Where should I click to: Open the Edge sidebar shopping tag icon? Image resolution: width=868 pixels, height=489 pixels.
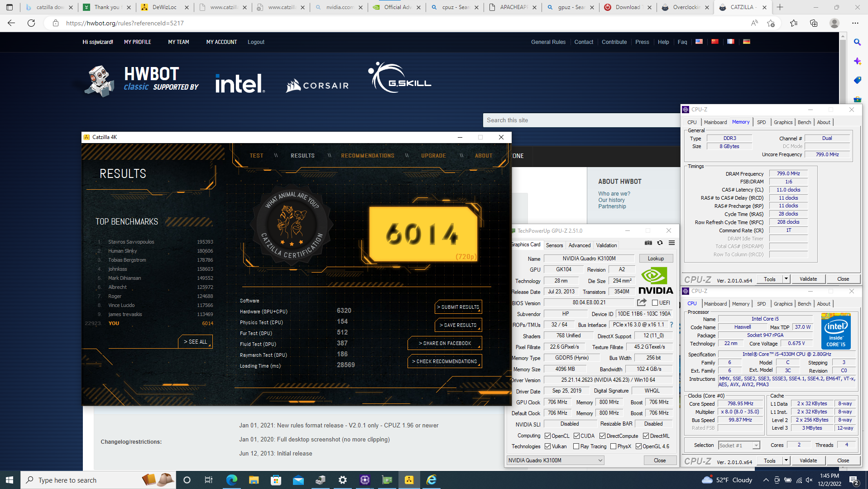[857, 80]
